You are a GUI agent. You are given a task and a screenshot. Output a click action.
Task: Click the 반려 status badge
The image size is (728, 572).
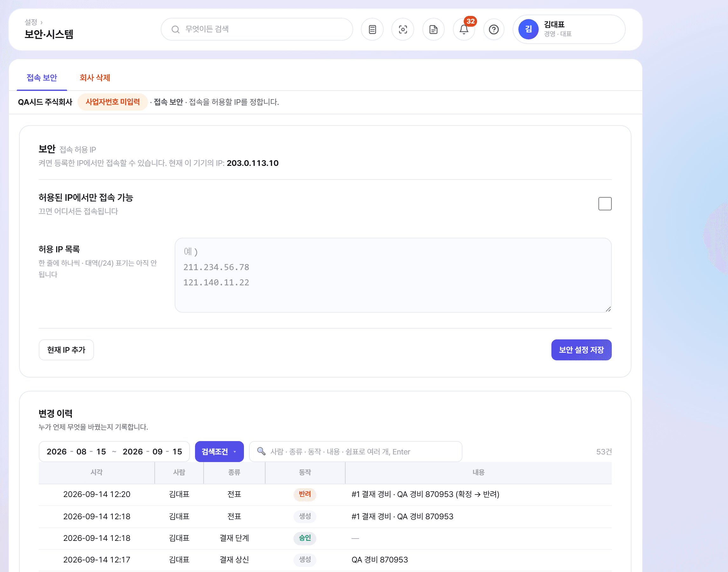click(305, 494)
